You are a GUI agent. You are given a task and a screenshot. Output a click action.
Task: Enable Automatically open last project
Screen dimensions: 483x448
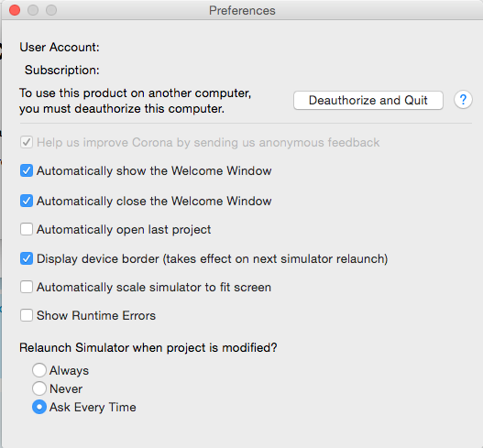[27, 229]
